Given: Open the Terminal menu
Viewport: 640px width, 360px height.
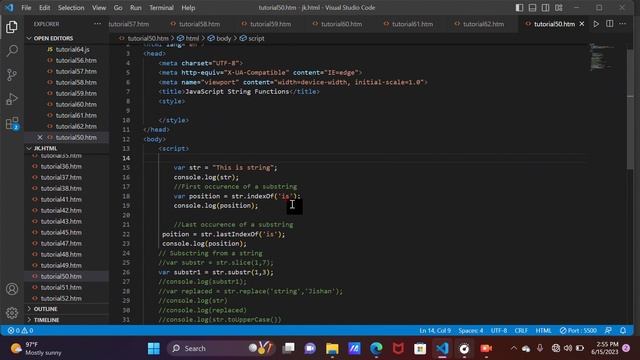Looking at the screenshot, I should click(161, 8).
